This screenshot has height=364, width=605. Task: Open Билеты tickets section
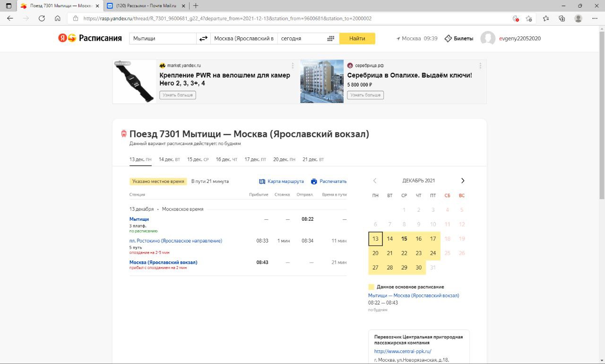click(459, 39)
